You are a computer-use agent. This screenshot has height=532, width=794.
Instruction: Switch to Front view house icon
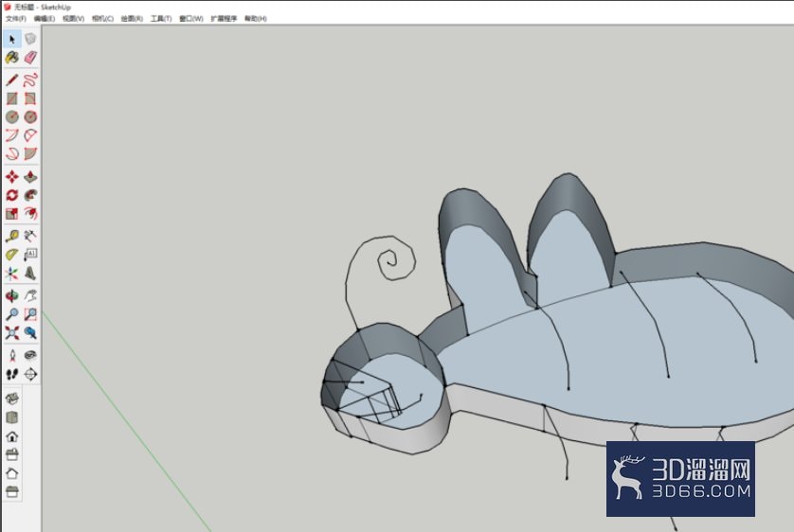[x=12, y=435]
